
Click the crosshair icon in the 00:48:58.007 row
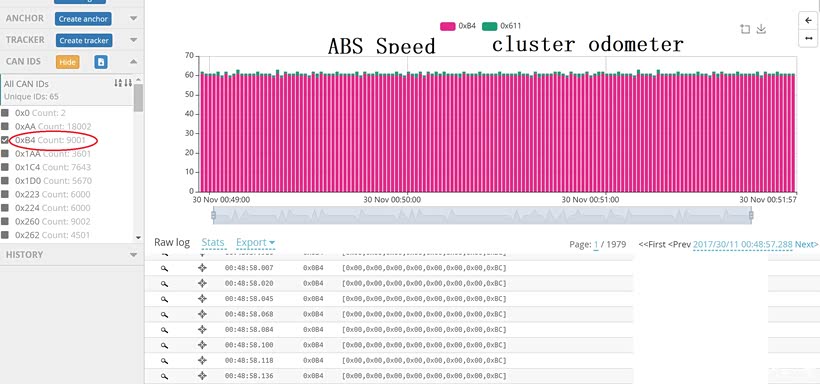[x=202, y=268]
